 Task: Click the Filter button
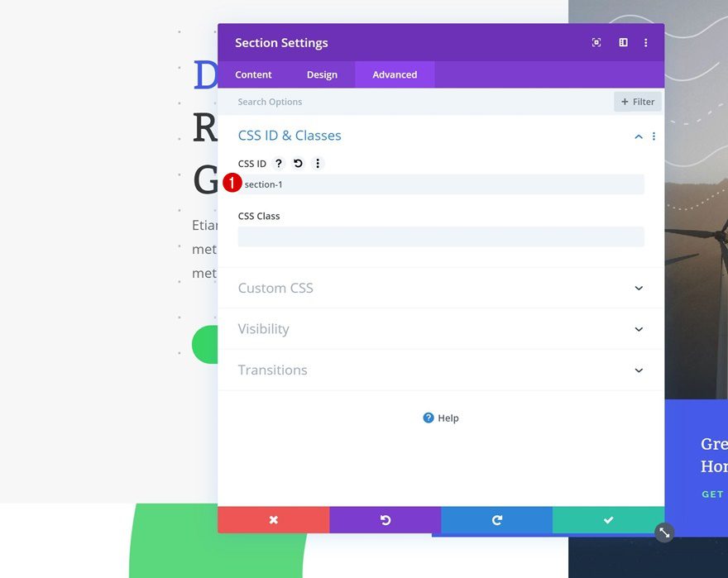(638, 102)
